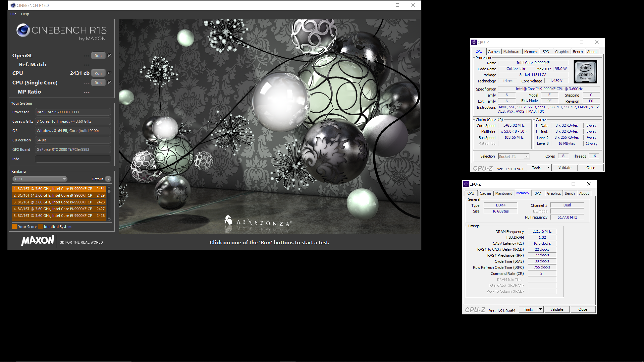This screenshot has height=362, width=644.
Task: Click the Cinebench title bar app icon
Action: point(13,5)
